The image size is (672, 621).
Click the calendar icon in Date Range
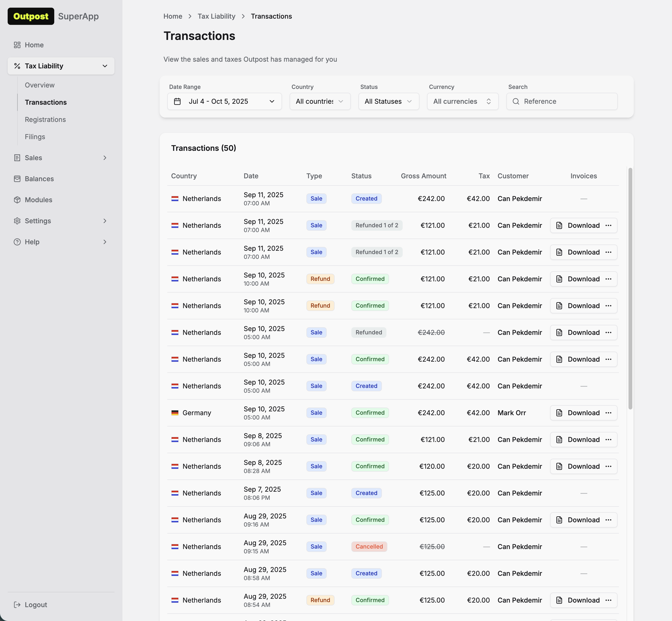coord(177,102)
